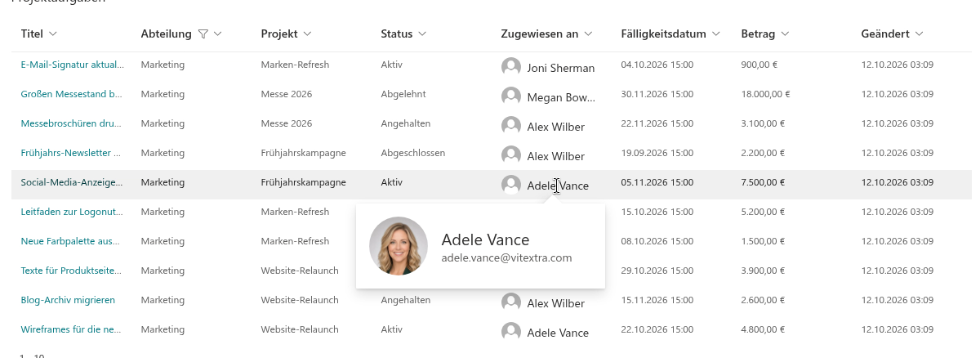Click the 1.500,00 € amount cell

[x=763, y=241]
